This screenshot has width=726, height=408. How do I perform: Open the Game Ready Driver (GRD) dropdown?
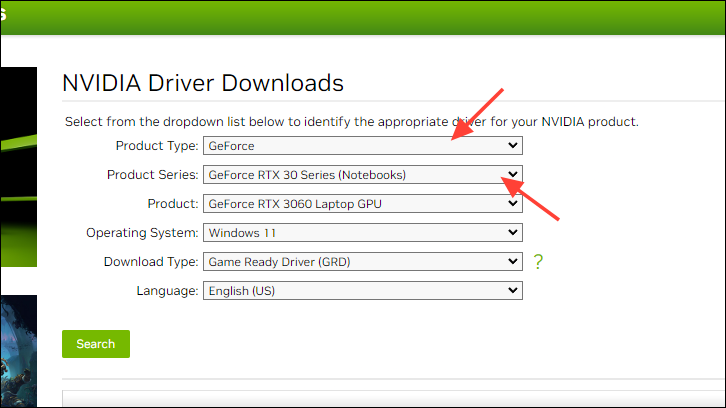click(x=362, y=262)
